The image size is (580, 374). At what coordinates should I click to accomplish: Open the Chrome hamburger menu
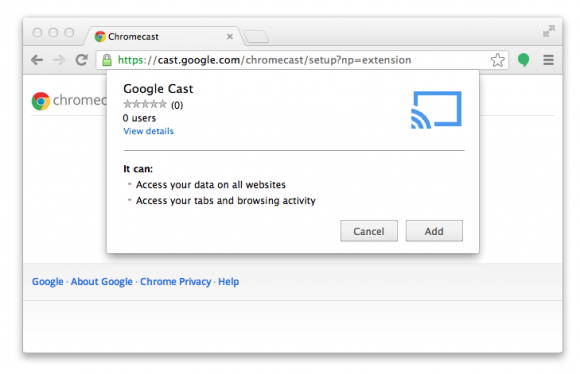(x=548, y=60)
